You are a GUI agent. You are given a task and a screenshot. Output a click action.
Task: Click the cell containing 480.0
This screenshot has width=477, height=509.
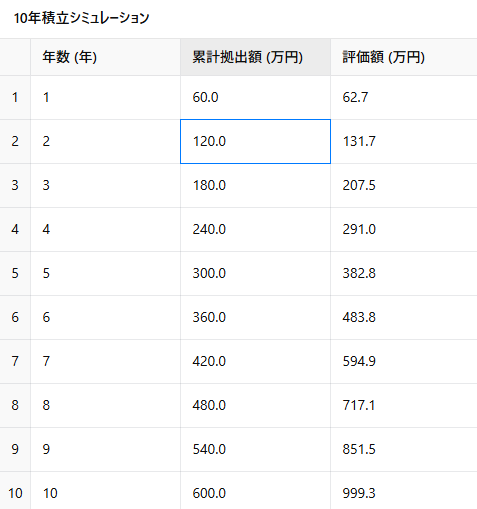[255, 405]
